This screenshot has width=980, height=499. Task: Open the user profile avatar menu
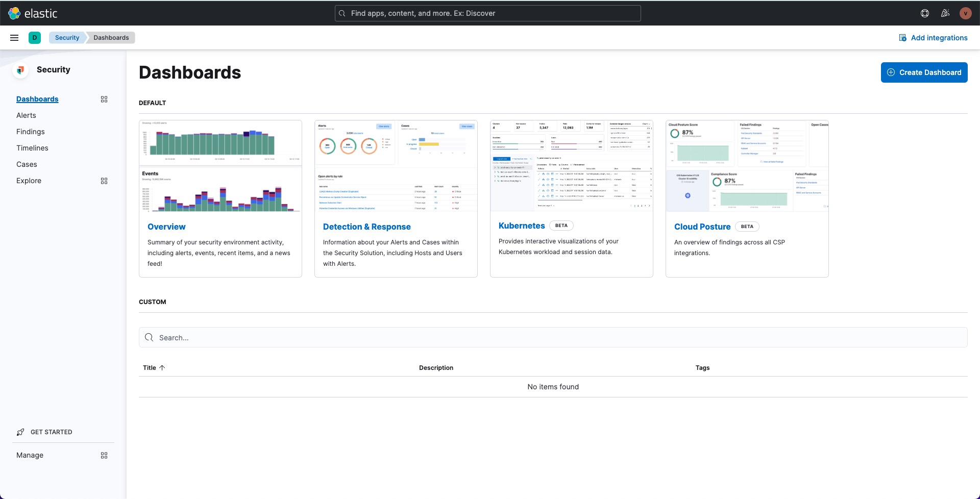tap(965, 13)
